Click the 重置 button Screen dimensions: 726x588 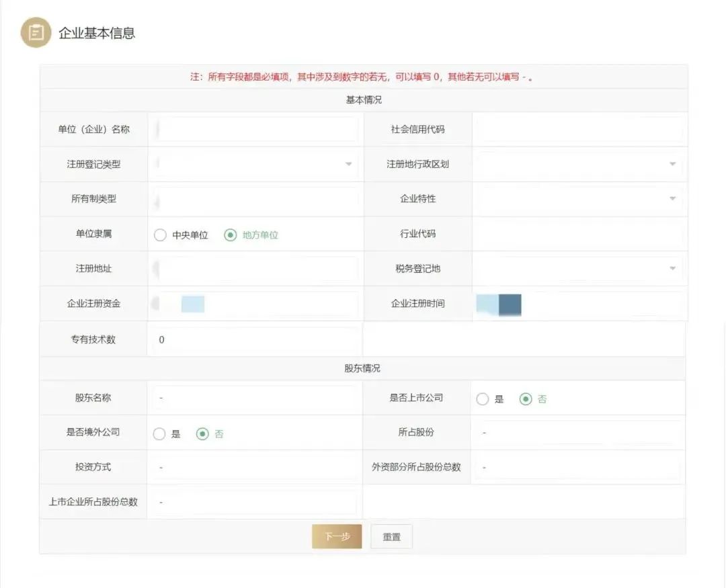[391, 537]
